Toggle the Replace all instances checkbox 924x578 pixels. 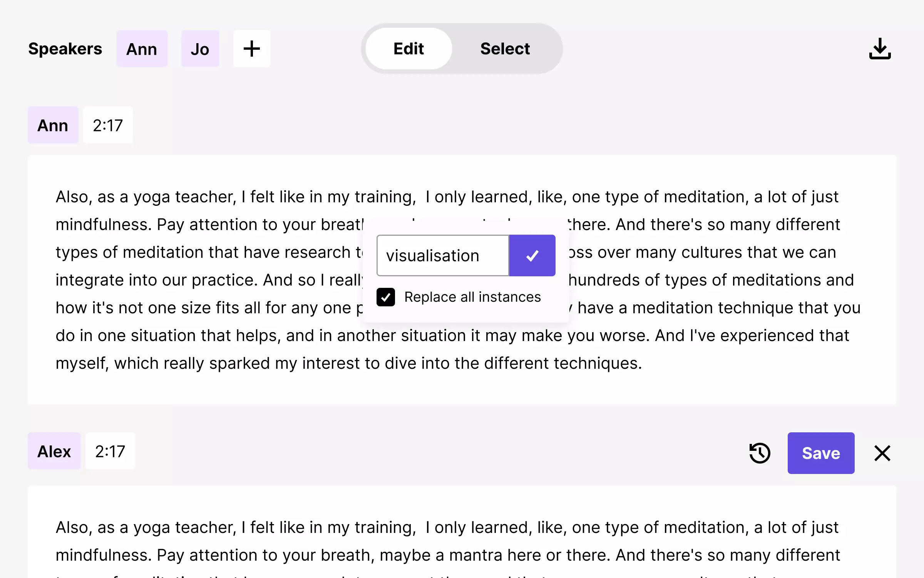click(387, 297)
